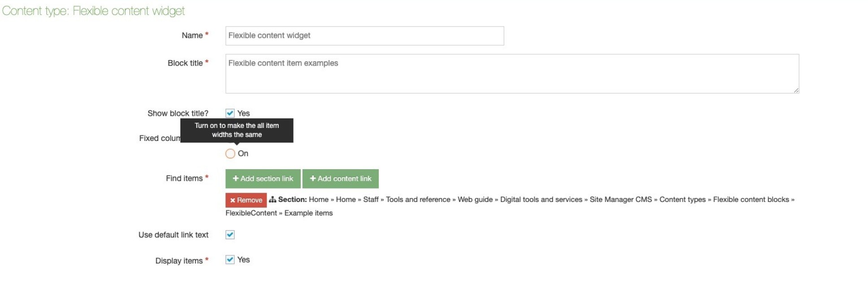Click the On label for Fixed column

pyautogui.click(x=243, y=154)
